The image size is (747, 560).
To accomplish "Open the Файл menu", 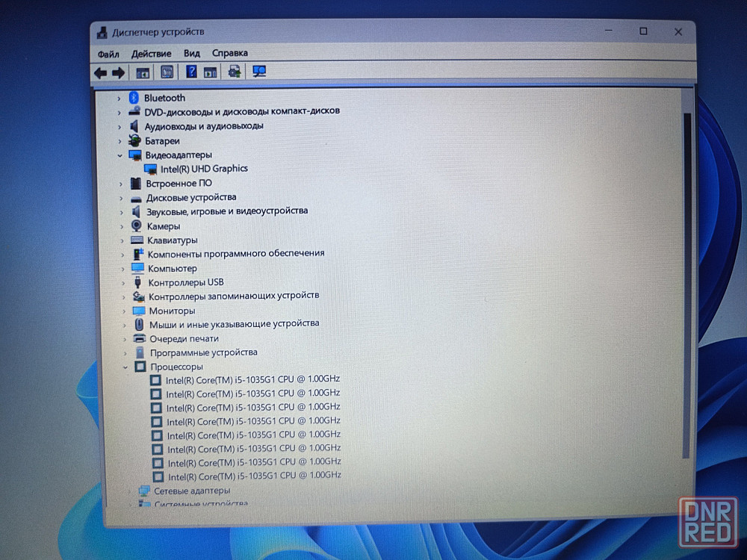I will coord(108,54).
